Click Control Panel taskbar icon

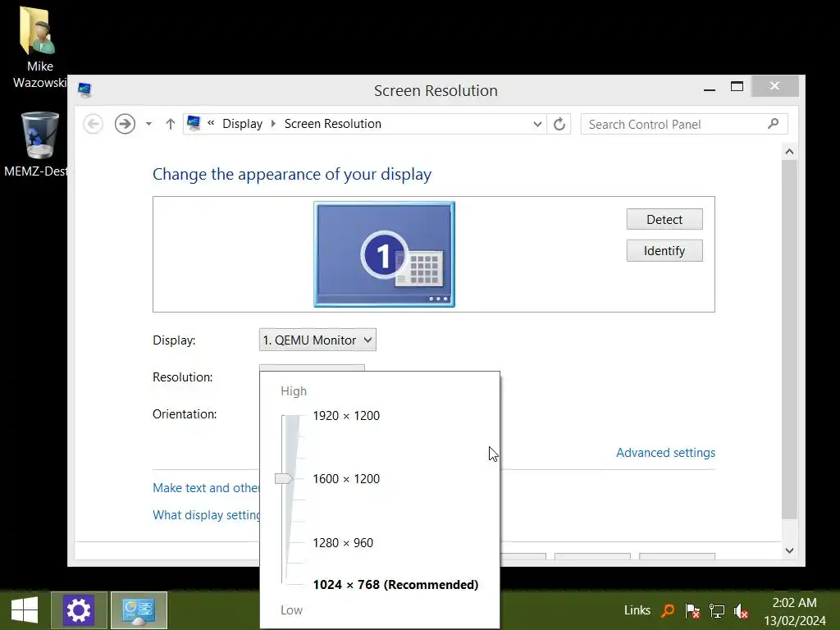139,610
